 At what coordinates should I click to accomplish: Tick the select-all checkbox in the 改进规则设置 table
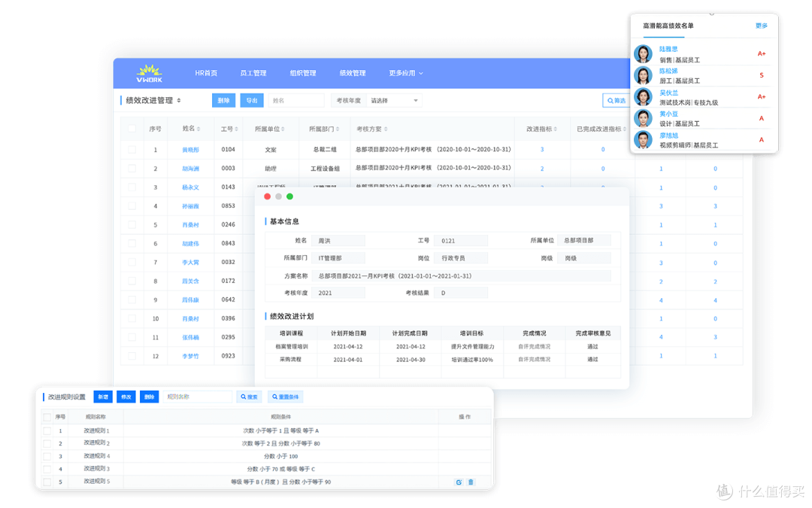(x=47, y=417)
